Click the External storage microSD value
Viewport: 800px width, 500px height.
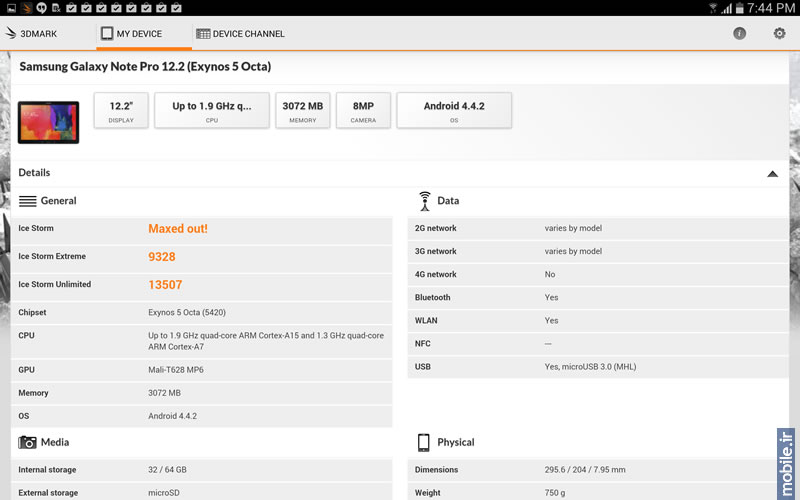[x=164, y=493]
